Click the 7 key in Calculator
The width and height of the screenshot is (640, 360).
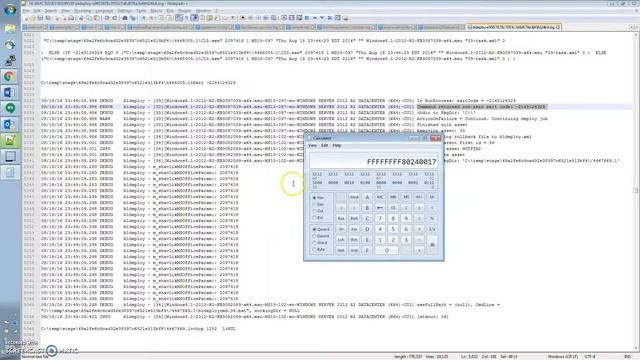380,218
